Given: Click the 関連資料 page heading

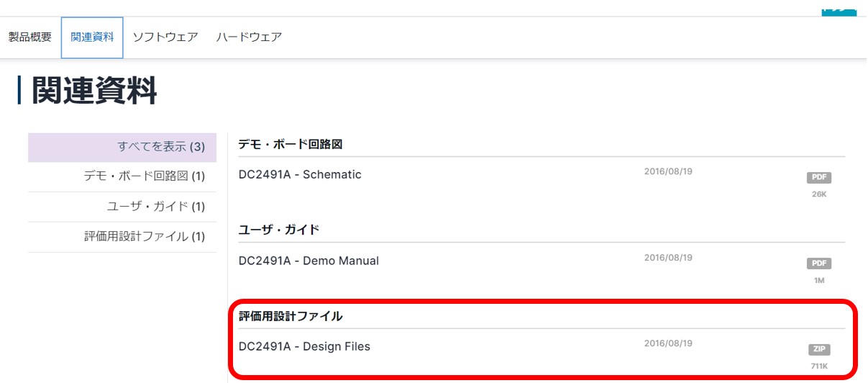Looking at the screenshot, I should (94, 91).
